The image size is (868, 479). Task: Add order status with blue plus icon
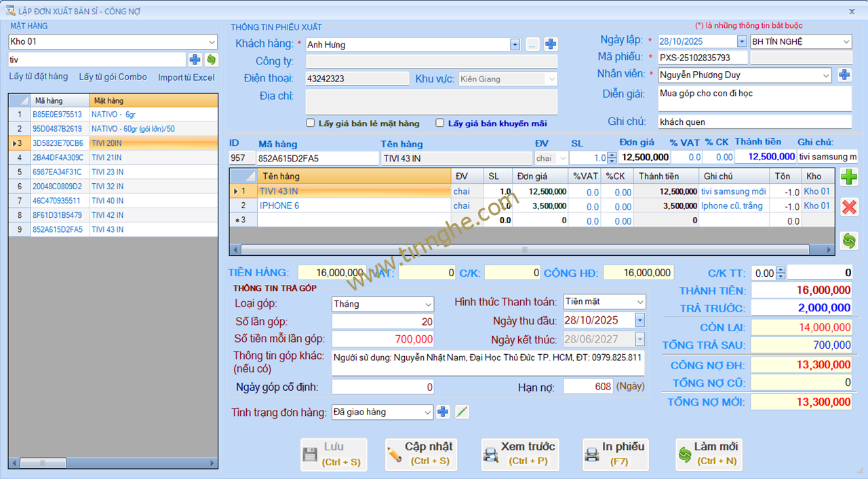click(x=443, y=412)
